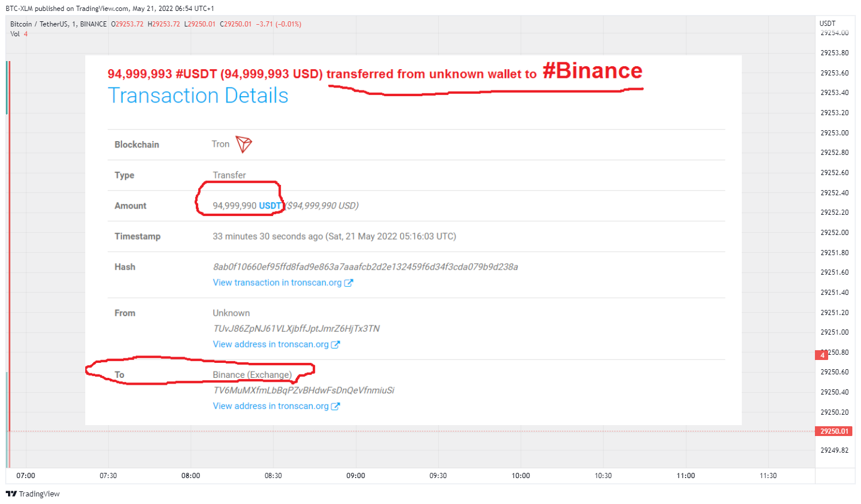861x504 pixels.
Task: Click recipient address TV6MuMXfmLbBqPZvBHdwFsDnQeVfnmiuSi
Action: point(304,390)
